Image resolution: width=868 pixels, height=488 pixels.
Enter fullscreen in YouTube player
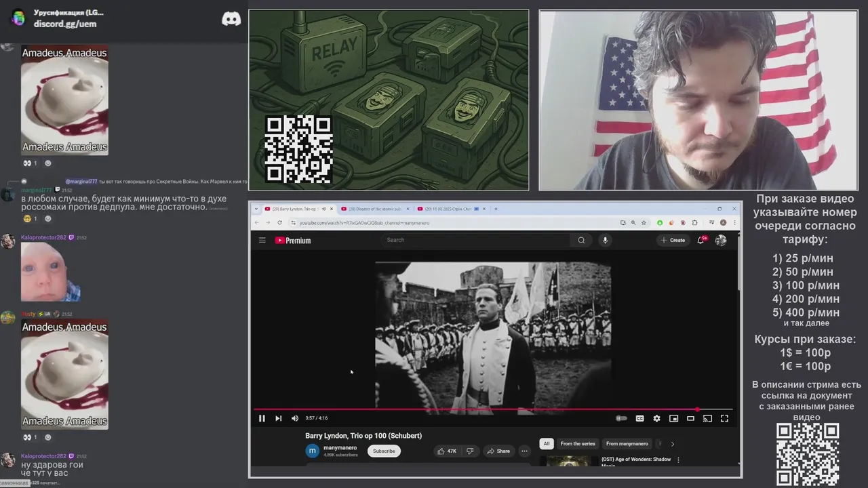724,418
